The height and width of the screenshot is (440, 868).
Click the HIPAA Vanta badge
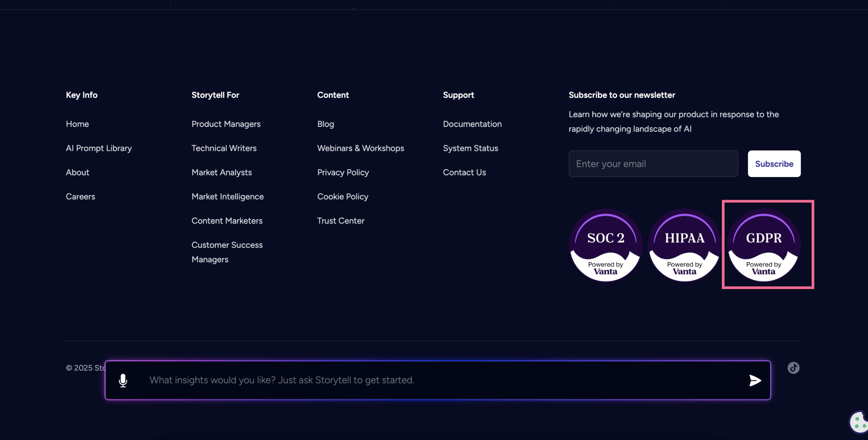point(684,245)
